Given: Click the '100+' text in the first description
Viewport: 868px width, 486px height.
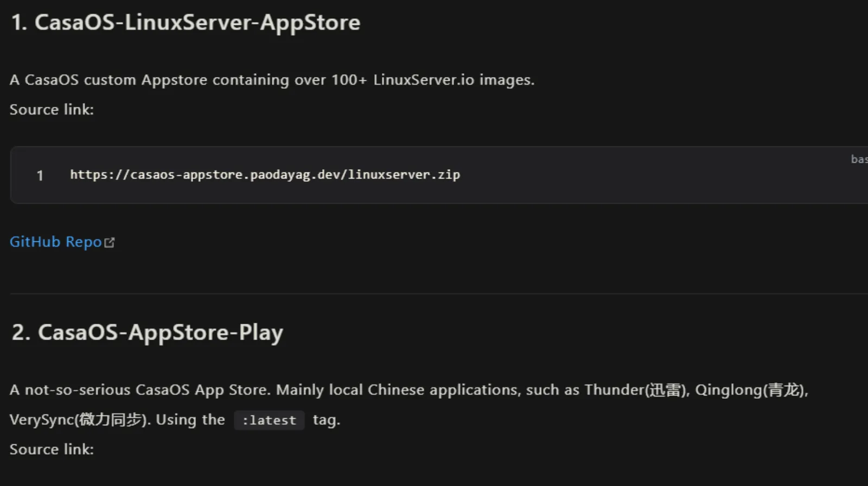Looking at the screenshot, I should pos(349,80).
